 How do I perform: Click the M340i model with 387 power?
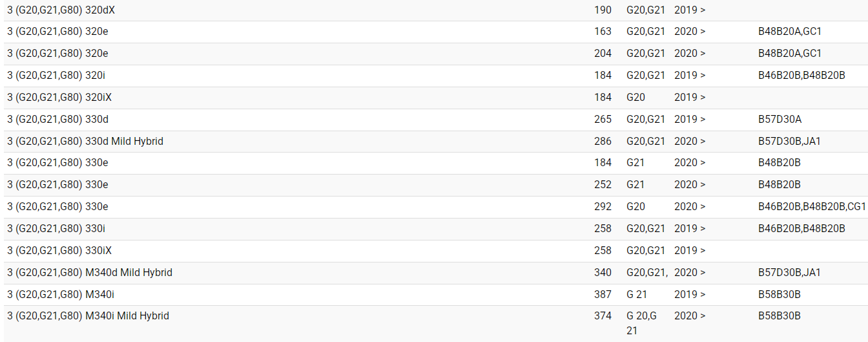(61, 294)
